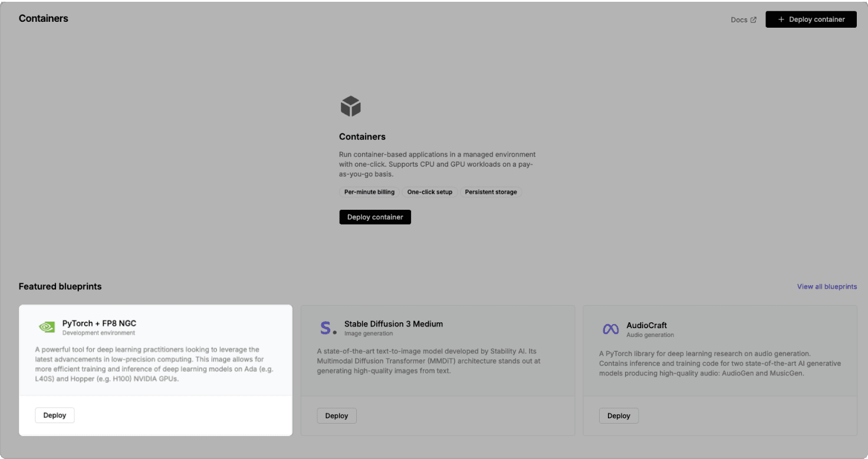Click the Featured blueprints heading
The height and width of the screenshot is (459, 868).
60,286
